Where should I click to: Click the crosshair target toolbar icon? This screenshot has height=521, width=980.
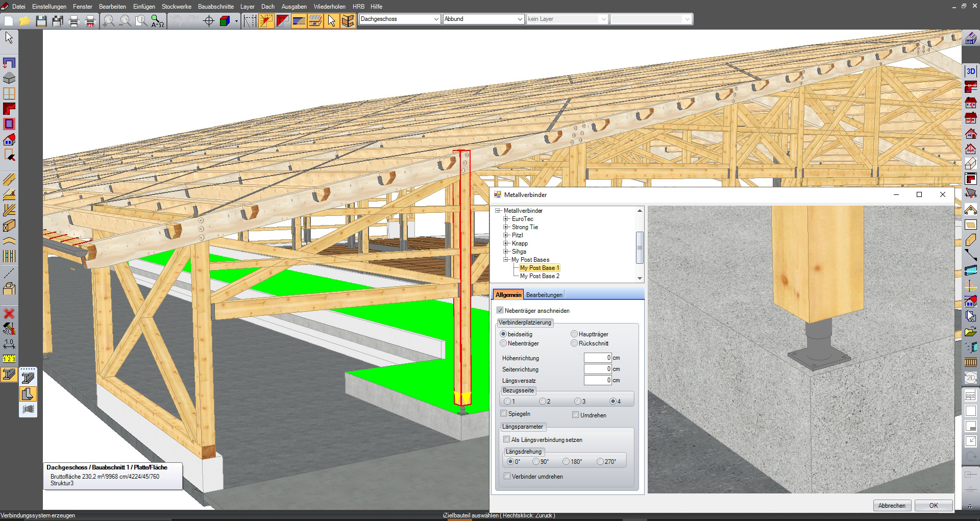[209, 21]
